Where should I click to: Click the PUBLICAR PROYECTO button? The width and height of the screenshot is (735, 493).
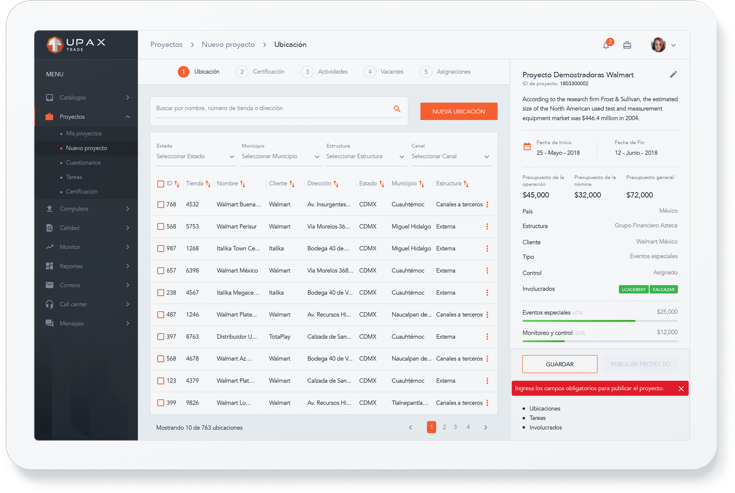click(640, 364)
